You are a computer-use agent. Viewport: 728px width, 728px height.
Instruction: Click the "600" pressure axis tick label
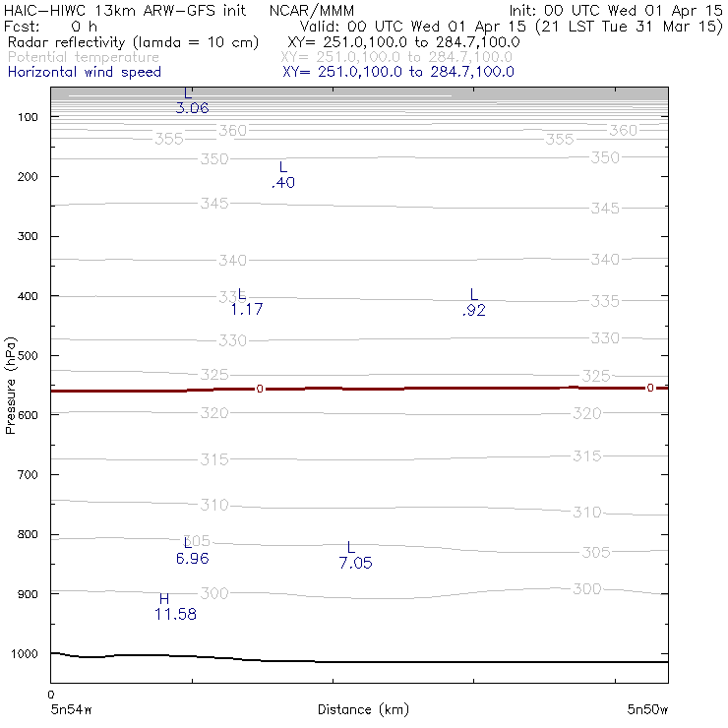coord(28,415)
